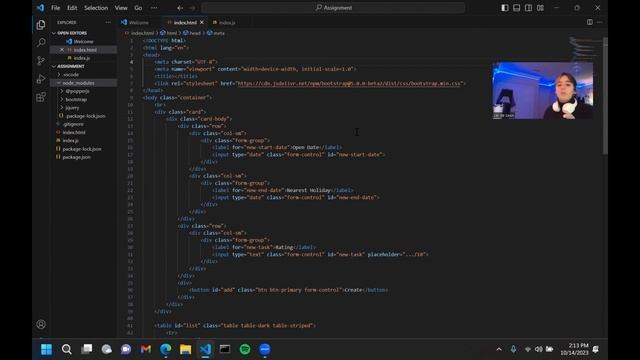Open Microsoft Edge from the taskbar

(166, 349)
